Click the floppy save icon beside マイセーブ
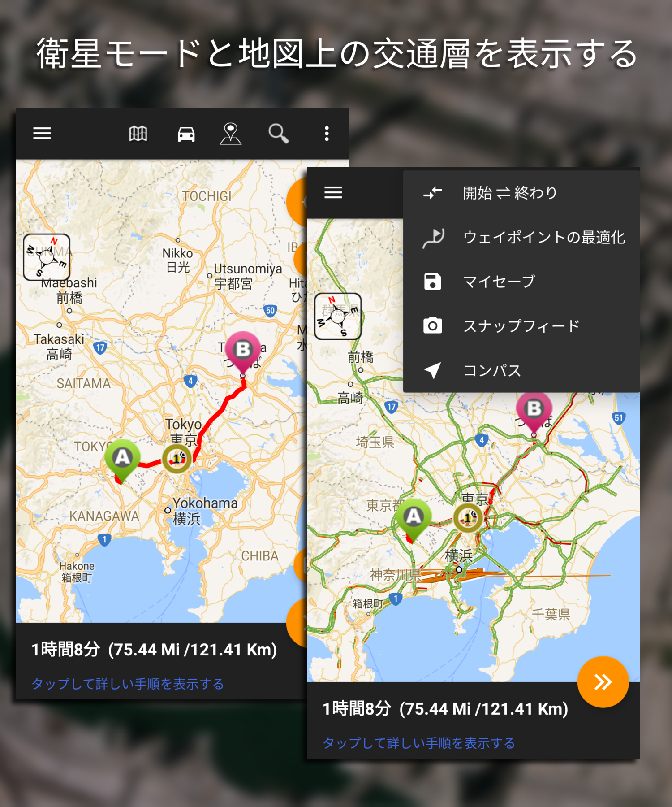Viewport: 672px width, 807px height. [433, 282]
